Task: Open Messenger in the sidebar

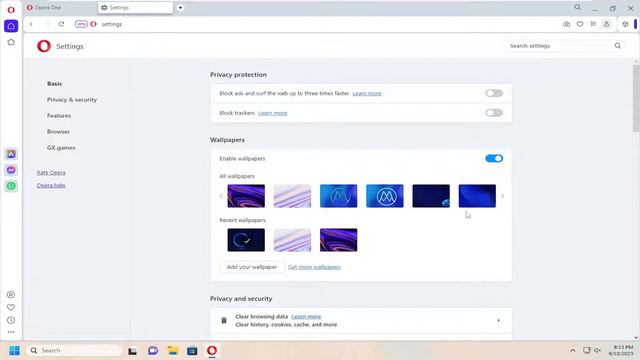Action: click(x=11, y=170)
